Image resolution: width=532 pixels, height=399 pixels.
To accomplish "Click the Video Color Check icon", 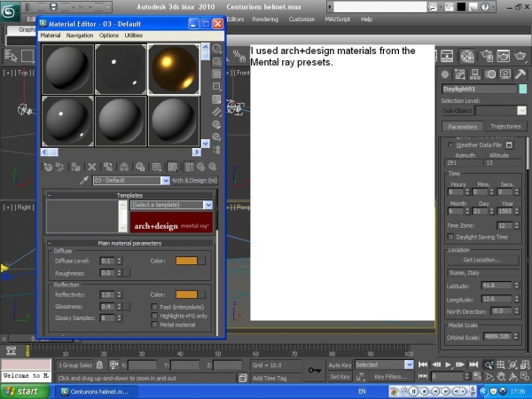I will click(x=216, y=99).
